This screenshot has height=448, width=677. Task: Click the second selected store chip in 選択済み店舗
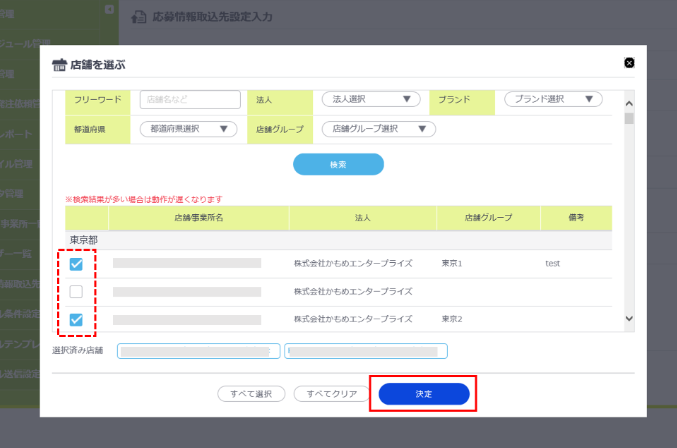point(366,351)
